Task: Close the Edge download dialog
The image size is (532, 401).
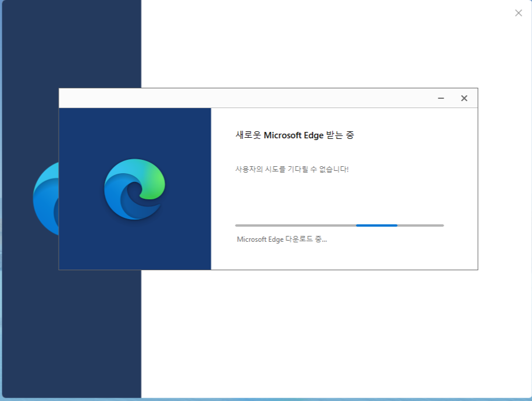Action: pyautogui.click(x=464, y=98)
